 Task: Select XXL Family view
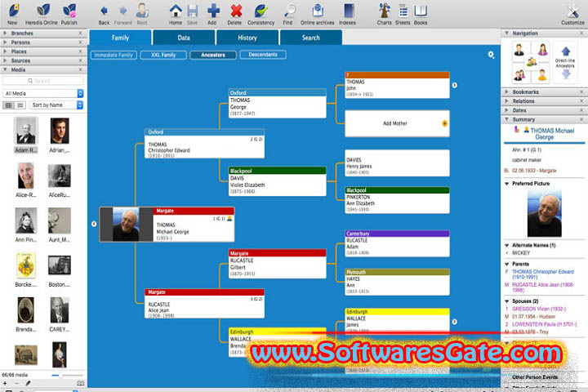163,55
